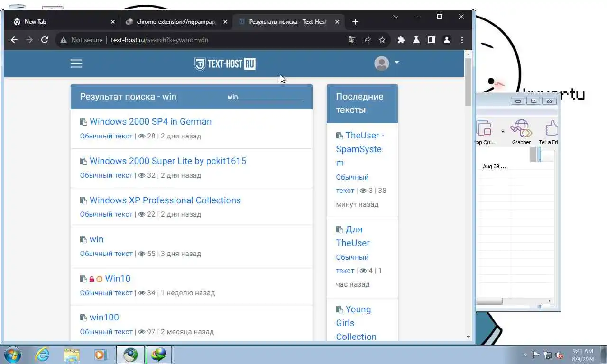
Task: Launch Internet Explorer from taskbar
Action: (x=42, y=355)
